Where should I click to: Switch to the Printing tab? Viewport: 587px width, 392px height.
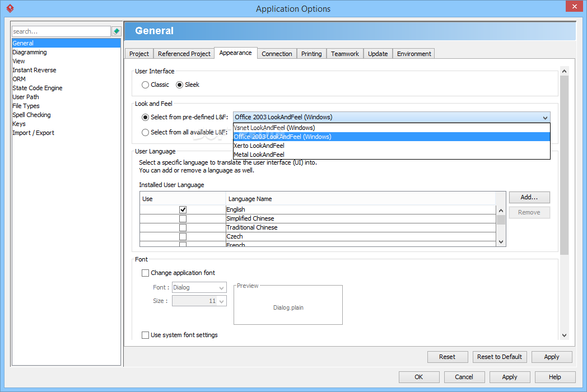point(311,54)
